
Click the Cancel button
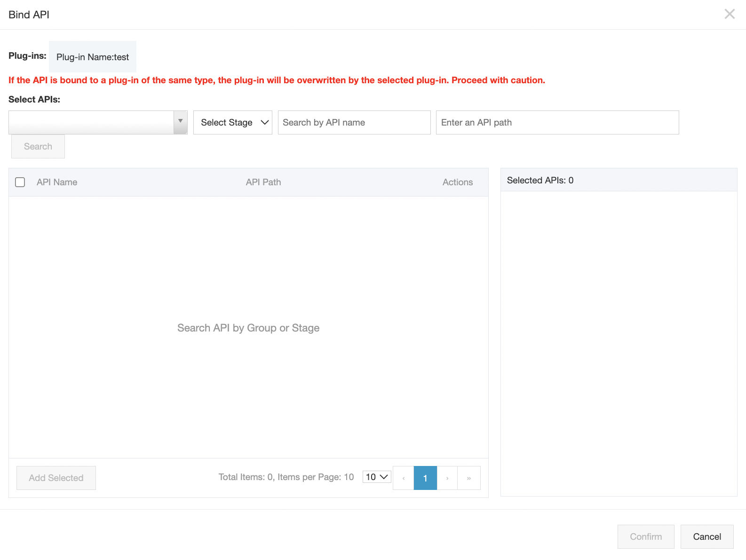click(707, 536)
